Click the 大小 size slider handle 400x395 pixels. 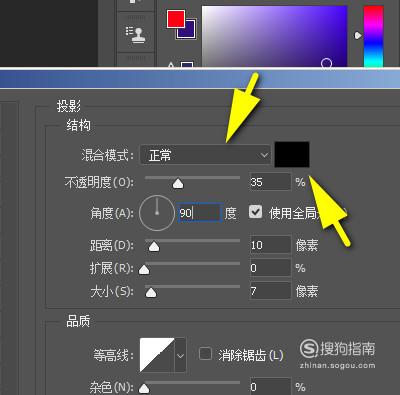click(151, 292)
